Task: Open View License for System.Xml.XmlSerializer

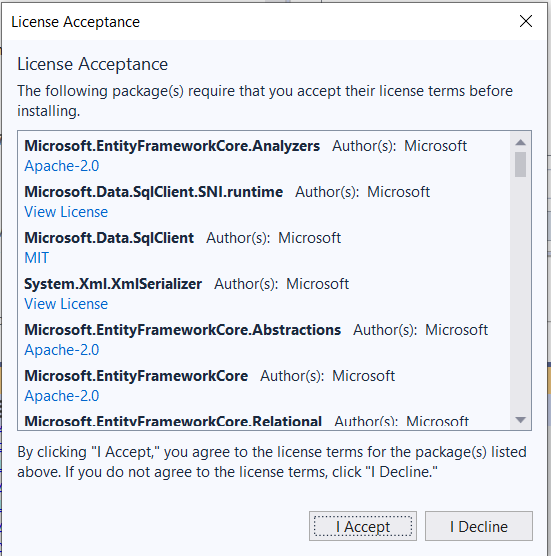Action: coord(66,304)
